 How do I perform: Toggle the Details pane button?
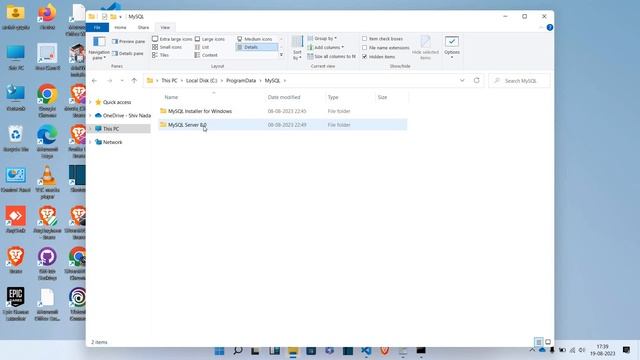[128, 53]
